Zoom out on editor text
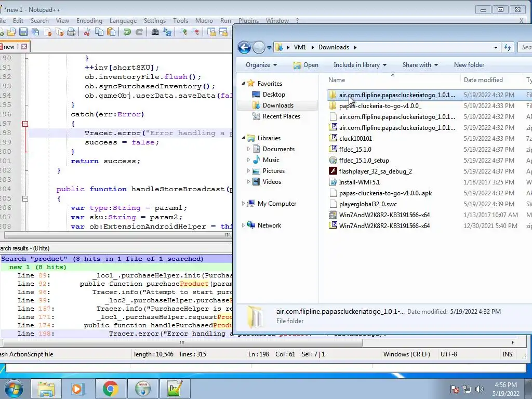 point(195,32)
